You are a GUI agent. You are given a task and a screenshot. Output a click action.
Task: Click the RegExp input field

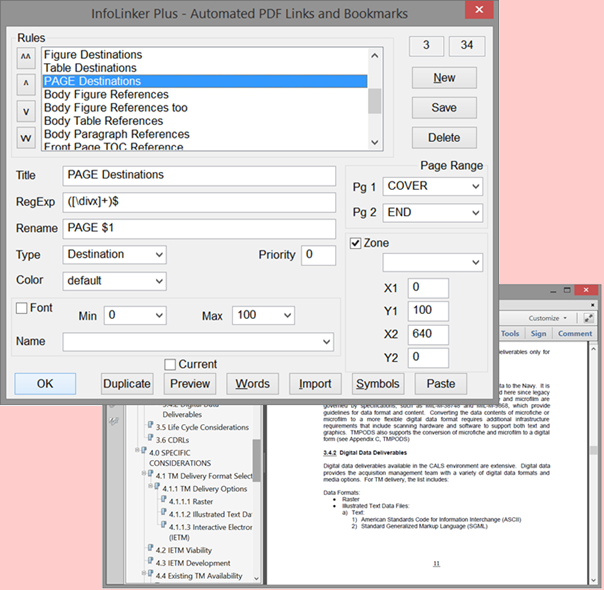[199, 202]
